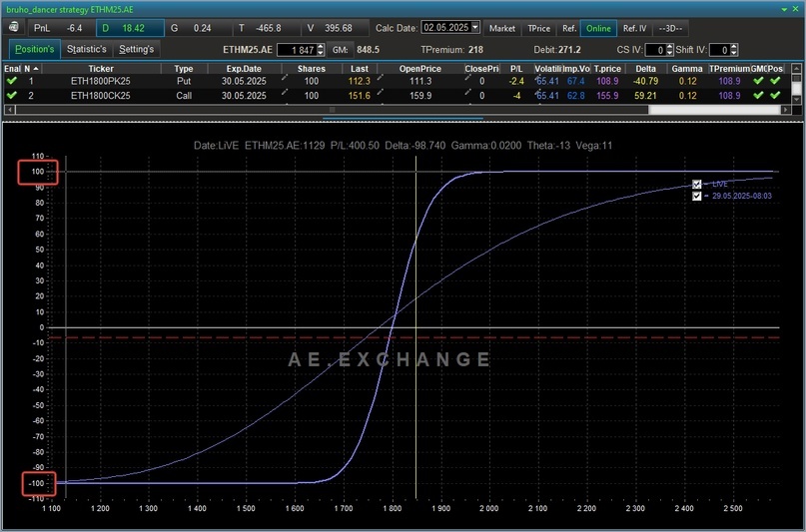The width and height of the screenshot is (806, 532).
Task: Click the Shift IV value field
Action: tap(720, 50)
